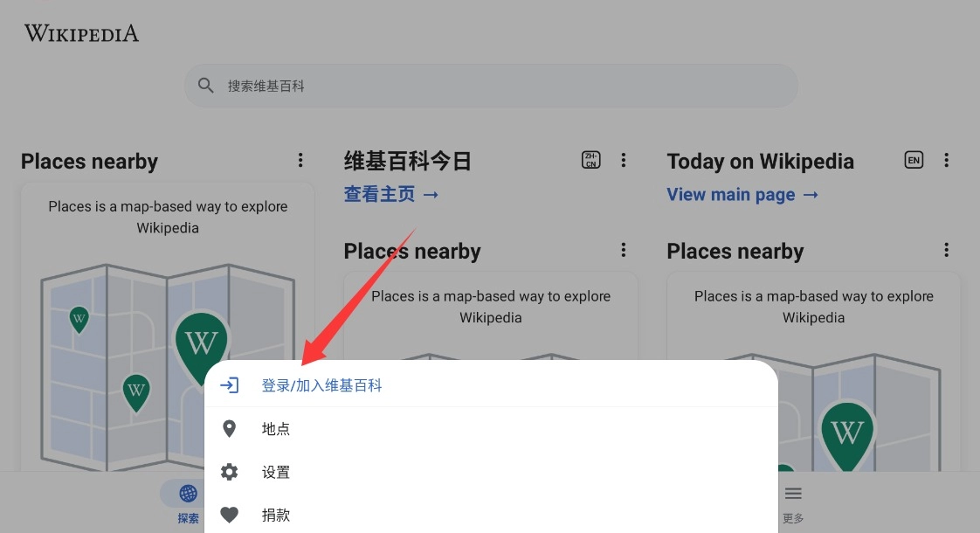Tap the heart icon beside 捐款

coord(229,515)
